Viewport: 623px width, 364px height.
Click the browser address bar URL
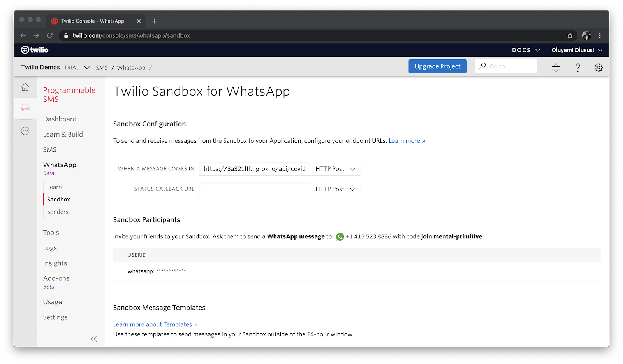(x=131, y=35)
